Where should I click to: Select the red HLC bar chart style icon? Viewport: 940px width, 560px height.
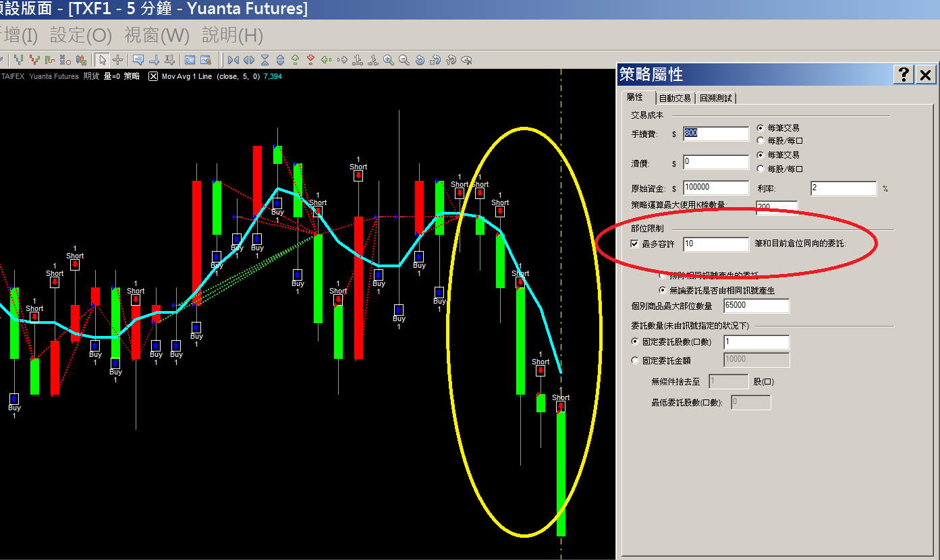pyautogui.click(x=34, y=59)
